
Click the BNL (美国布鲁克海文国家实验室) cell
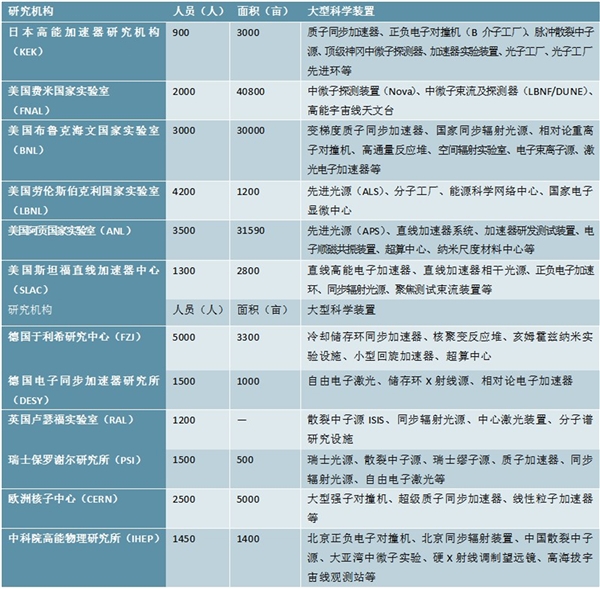[x=84, y=150]
